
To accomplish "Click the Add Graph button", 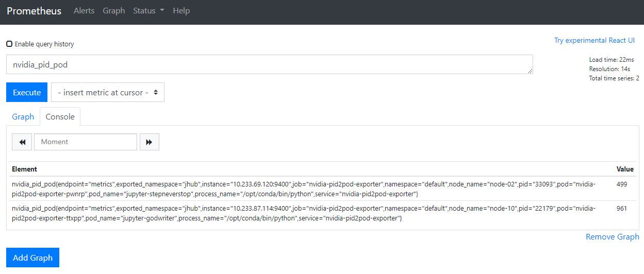I will coord(32,258).
